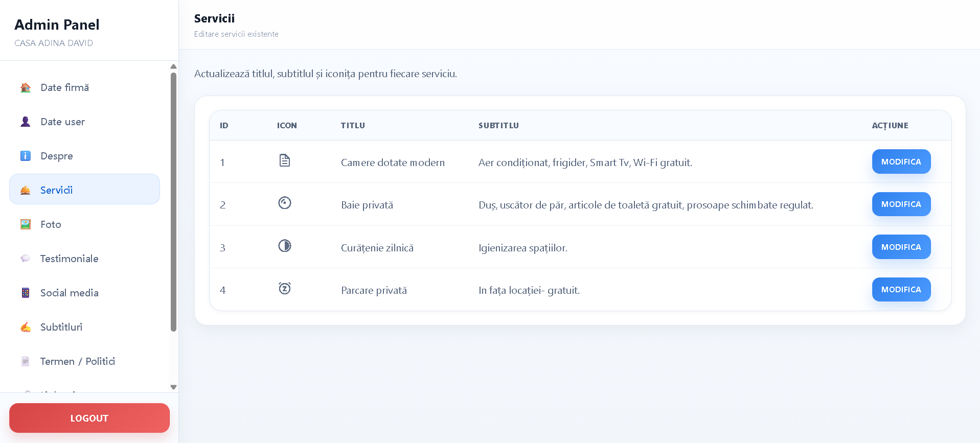This screenshot has height=443, width=980.
Task: Click the red LOGOUT button
Action: coord(89,418)
